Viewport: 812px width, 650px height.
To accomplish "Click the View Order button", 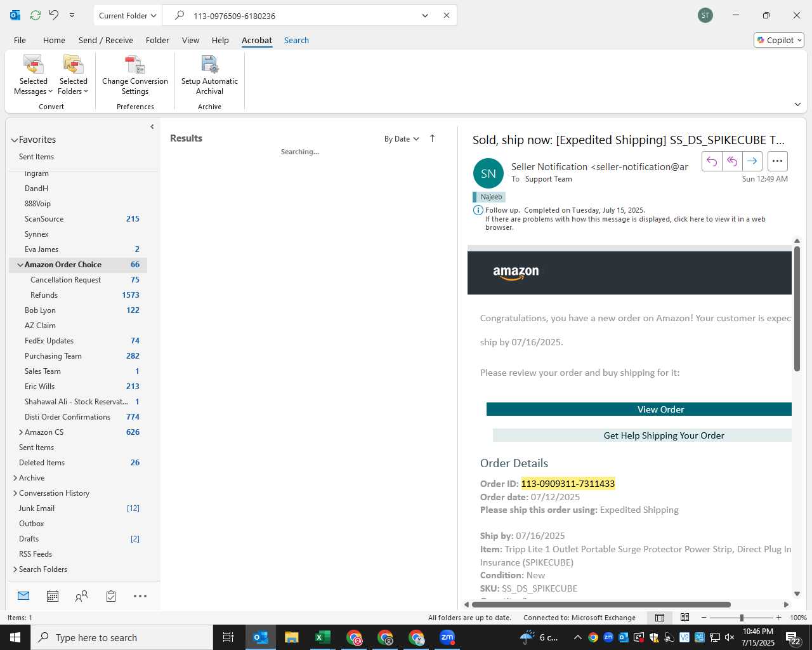I will 639,409.
